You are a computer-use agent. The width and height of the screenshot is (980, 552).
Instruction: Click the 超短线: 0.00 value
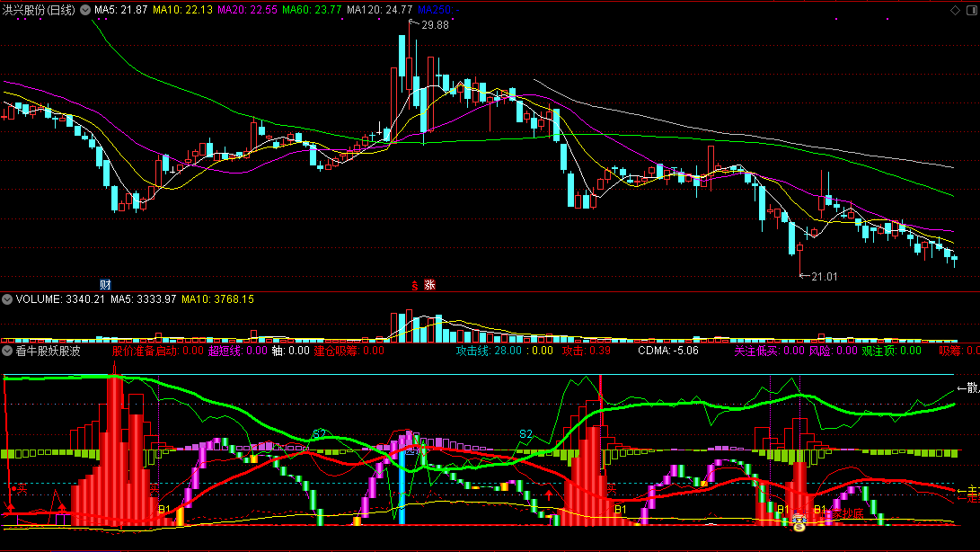[237, 351]
